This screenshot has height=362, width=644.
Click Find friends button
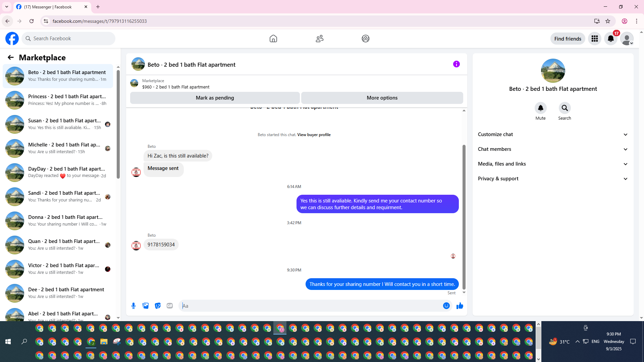pos(568,39)
